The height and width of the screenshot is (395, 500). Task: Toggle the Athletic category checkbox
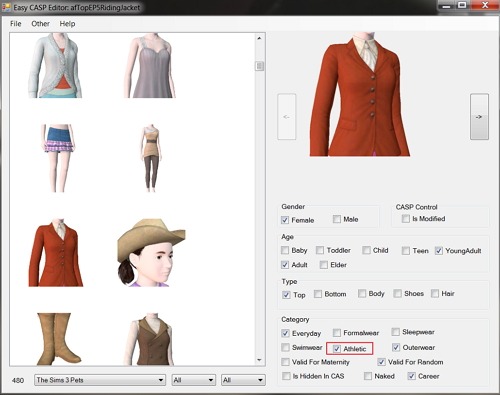337,349
